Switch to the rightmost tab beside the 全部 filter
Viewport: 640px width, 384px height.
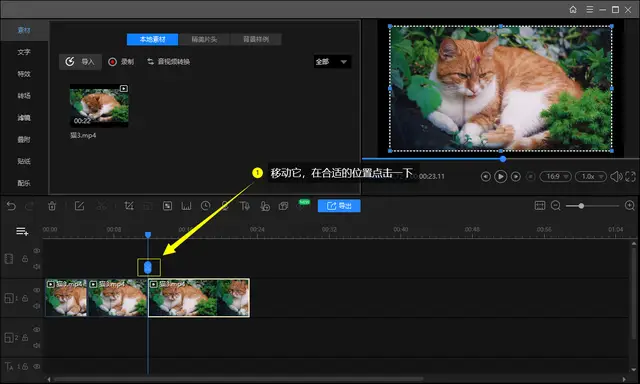coord(256,39)
